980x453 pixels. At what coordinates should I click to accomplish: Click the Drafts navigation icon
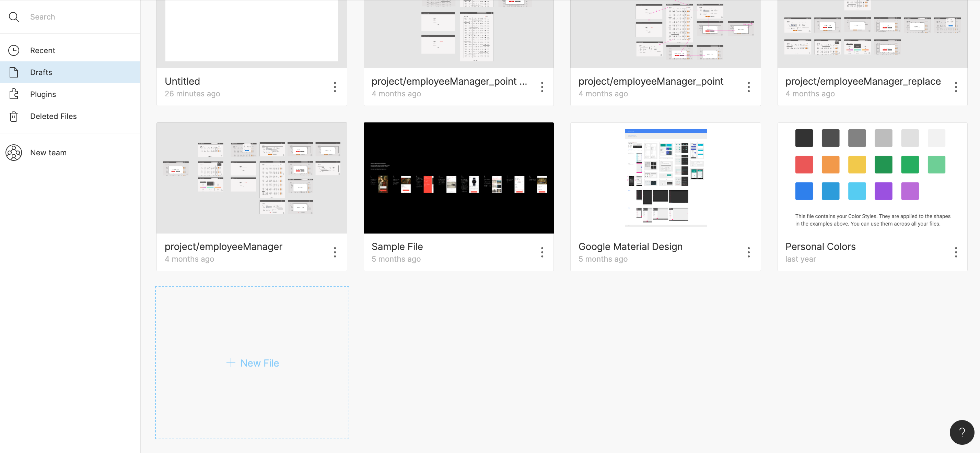coord(14,72)
